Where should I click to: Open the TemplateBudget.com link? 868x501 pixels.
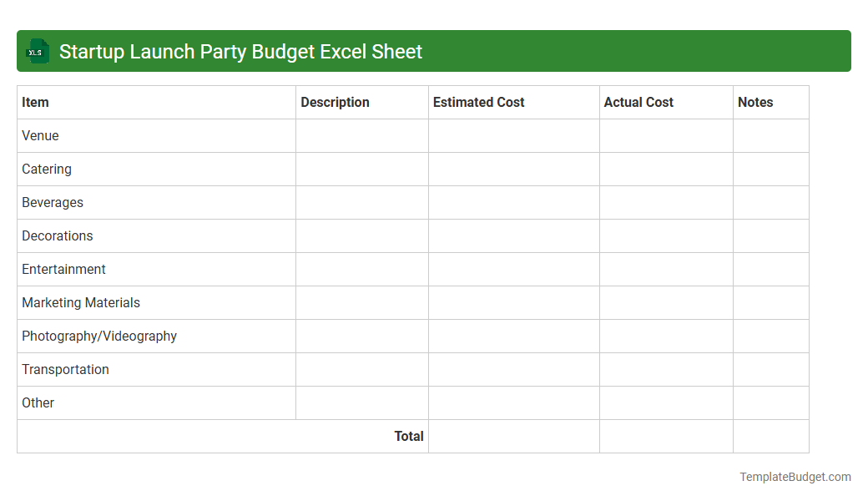tap(795, 477)
